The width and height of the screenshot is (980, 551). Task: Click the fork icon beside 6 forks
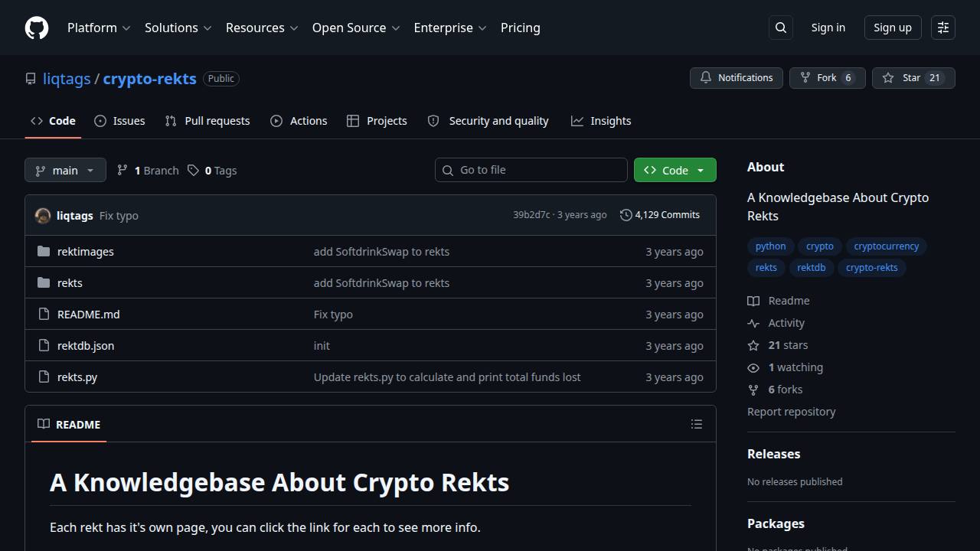(x=753, y=390)
